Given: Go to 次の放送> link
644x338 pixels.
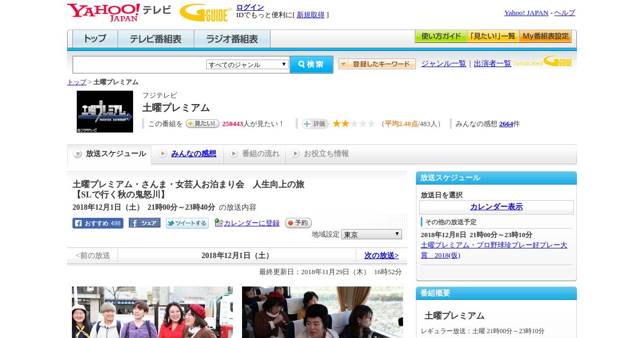Looking at the screenshot, I should pyautogui.click(x=381, y=256).
